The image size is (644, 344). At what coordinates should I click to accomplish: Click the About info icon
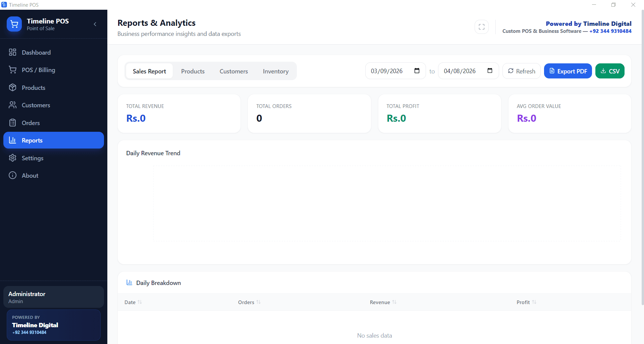[x=13, y=175]
